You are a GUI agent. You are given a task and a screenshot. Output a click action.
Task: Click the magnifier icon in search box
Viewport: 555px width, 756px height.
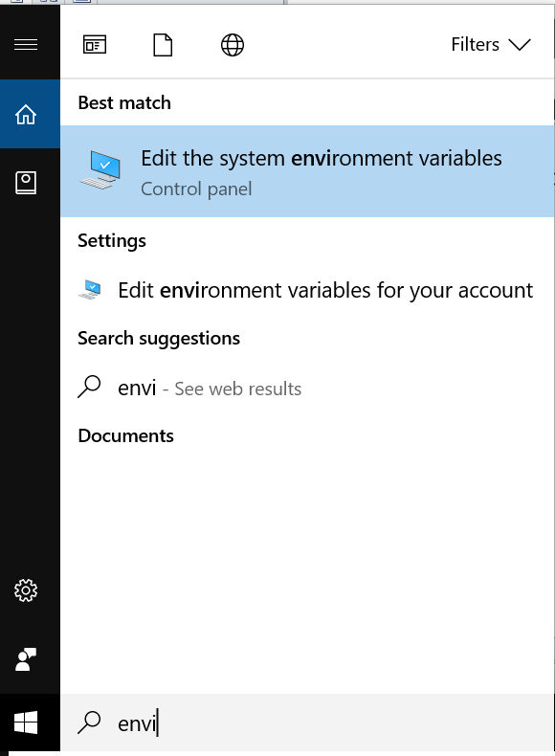click(89, 723)
